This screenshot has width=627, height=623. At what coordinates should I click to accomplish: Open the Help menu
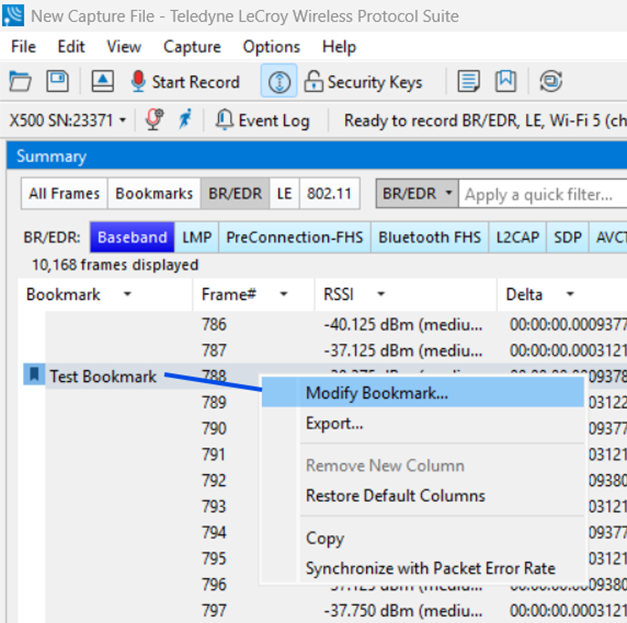pos(339,47)
